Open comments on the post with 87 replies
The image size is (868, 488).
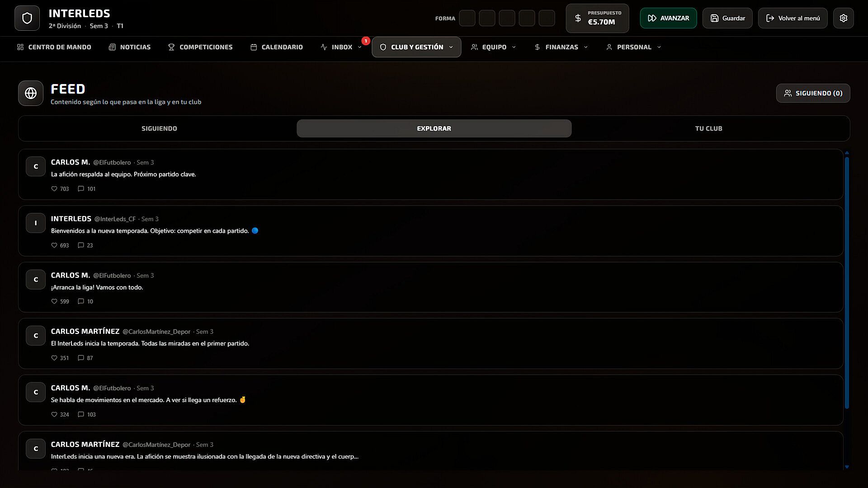81,358
